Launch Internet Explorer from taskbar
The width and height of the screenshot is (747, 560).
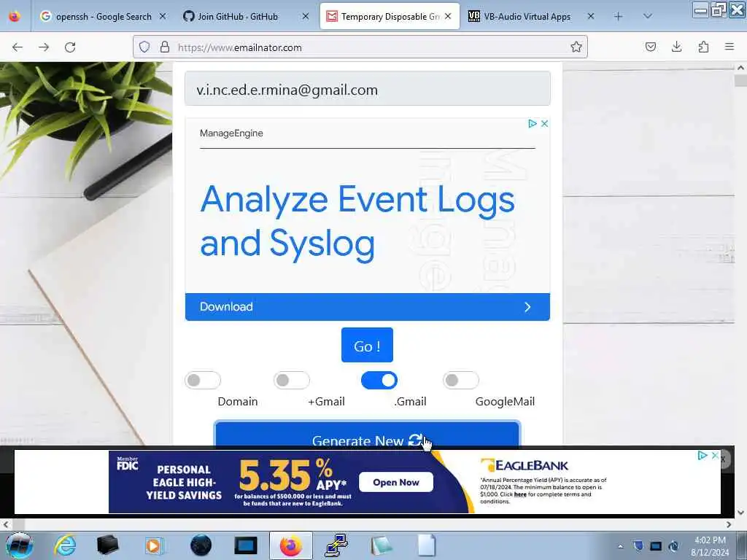(x=65, y=545)
